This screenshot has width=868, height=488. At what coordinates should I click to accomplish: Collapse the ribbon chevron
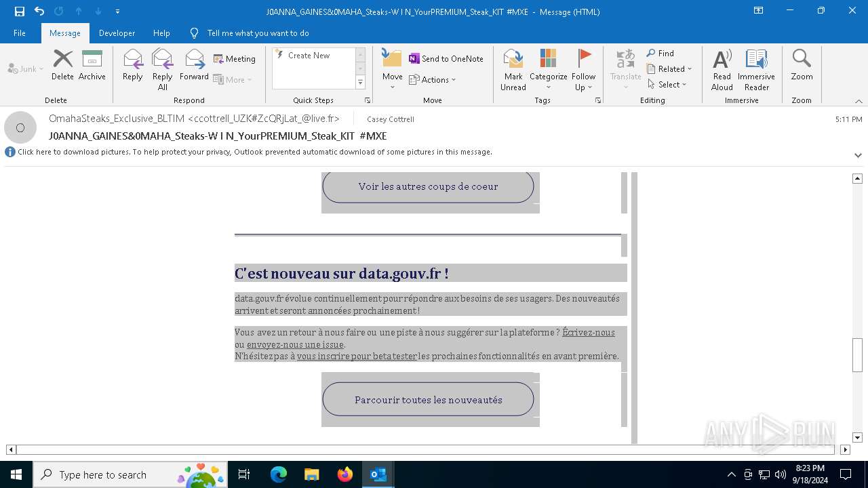coord(859,101)
